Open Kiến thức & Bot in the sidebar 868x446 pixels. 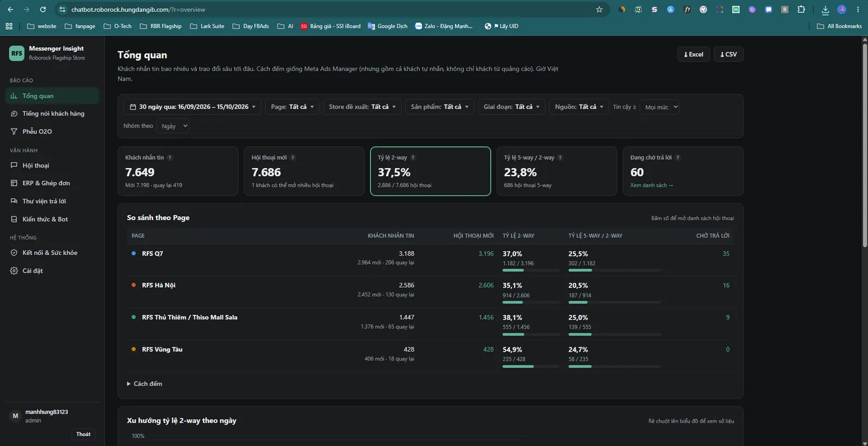tap(52, 219)
